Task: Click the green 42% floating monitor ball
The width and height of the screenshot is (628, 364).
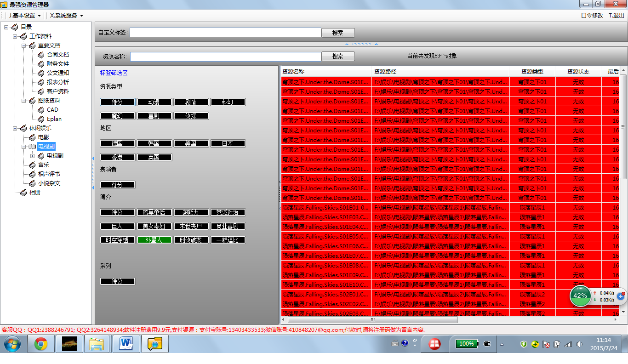Action: tap(581, 296)
